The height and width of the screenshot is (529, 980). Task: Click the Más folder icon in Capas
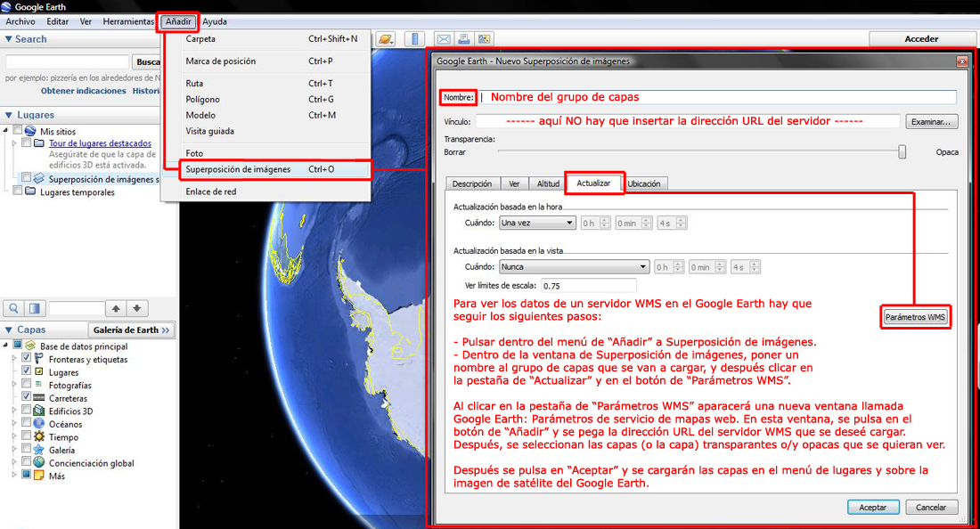point(38,476)
